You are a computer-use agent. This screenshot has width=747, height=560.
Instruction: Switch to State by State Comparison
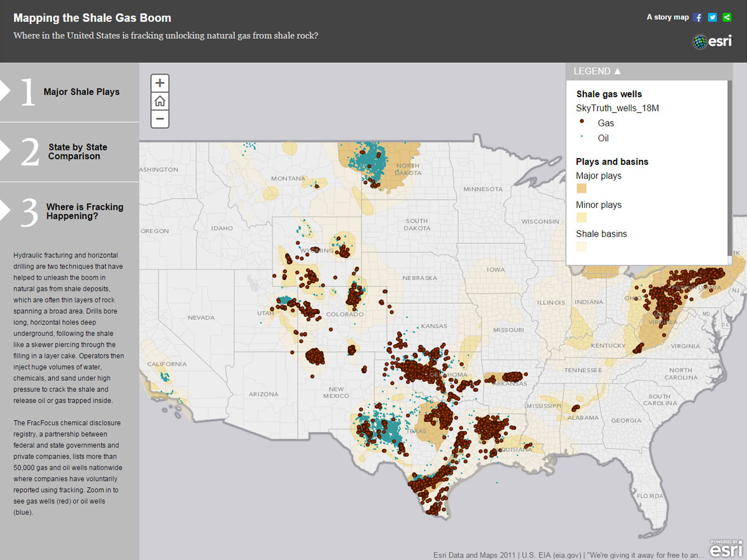tap(78, 152)
